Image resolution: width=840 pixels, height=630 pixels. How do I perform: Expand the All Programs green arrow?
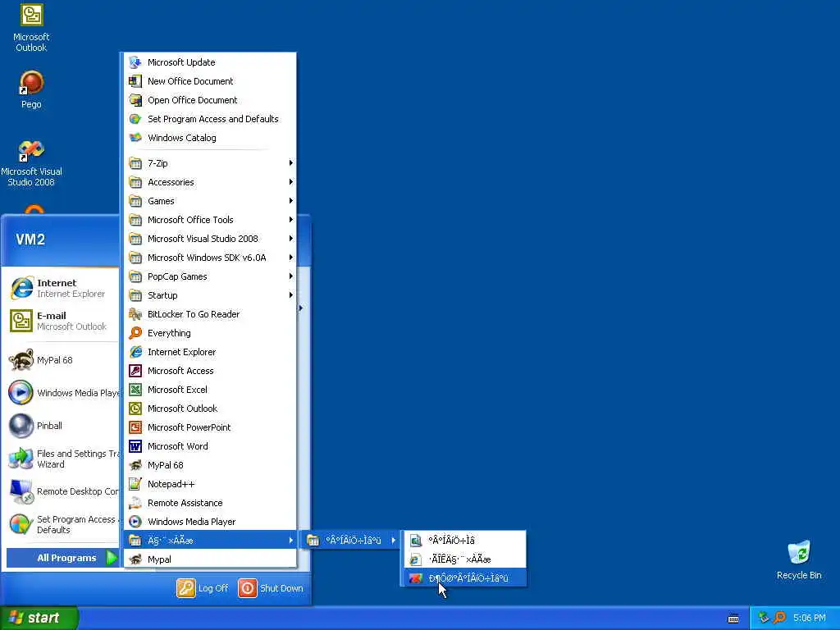[112, 558]
